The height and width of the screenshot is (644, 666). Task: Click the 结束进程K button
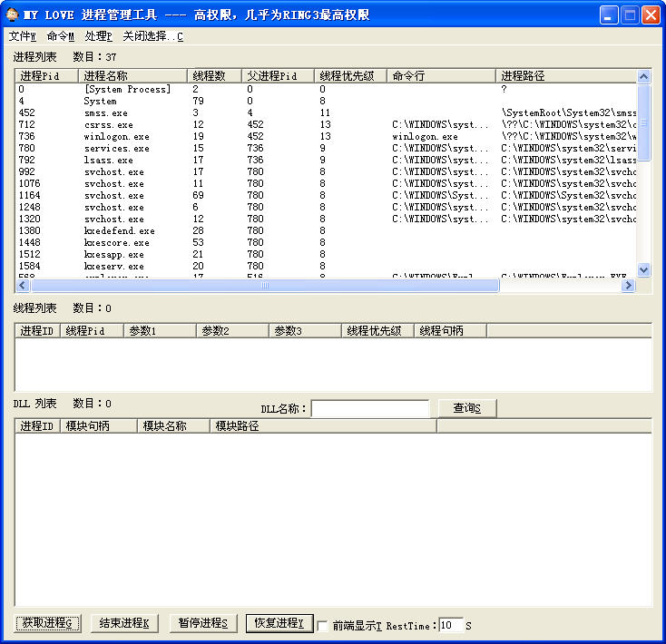(x=124, y=623)
